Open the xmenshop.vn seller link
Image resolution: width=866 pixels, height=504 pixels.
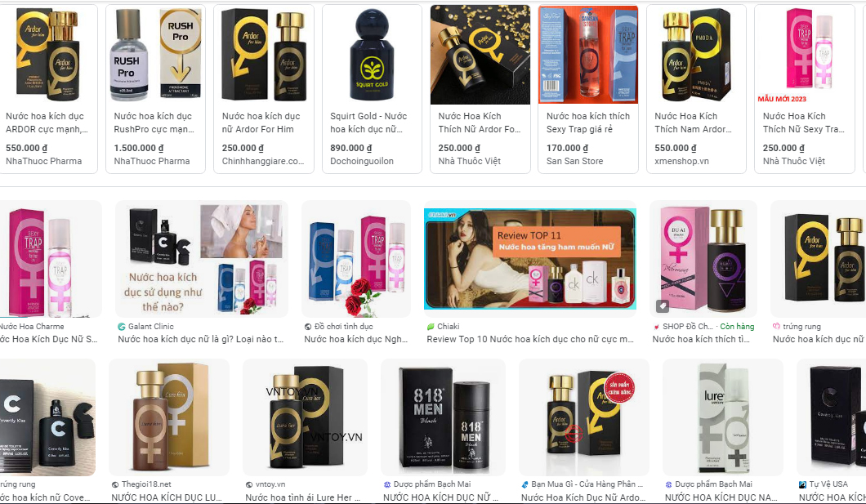pos(681,161)
